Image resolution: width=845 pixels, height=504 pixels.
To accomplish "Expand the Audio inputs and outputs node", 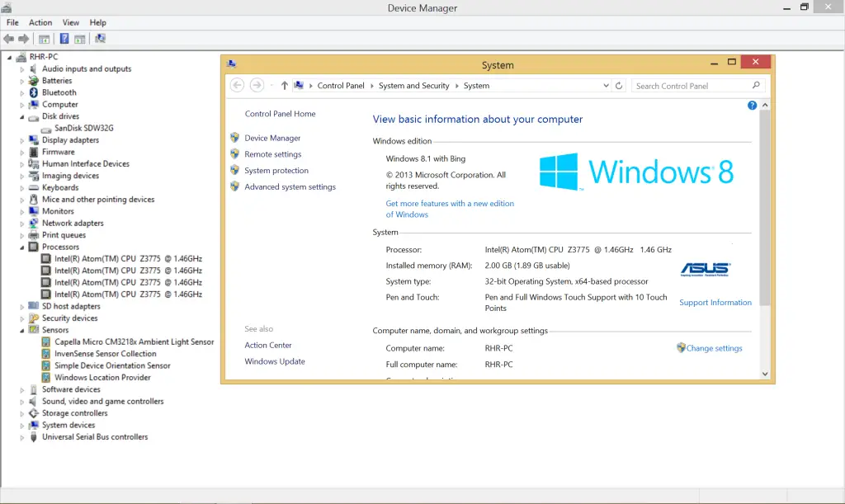I will pyautogui.click(x=22, y=69).
